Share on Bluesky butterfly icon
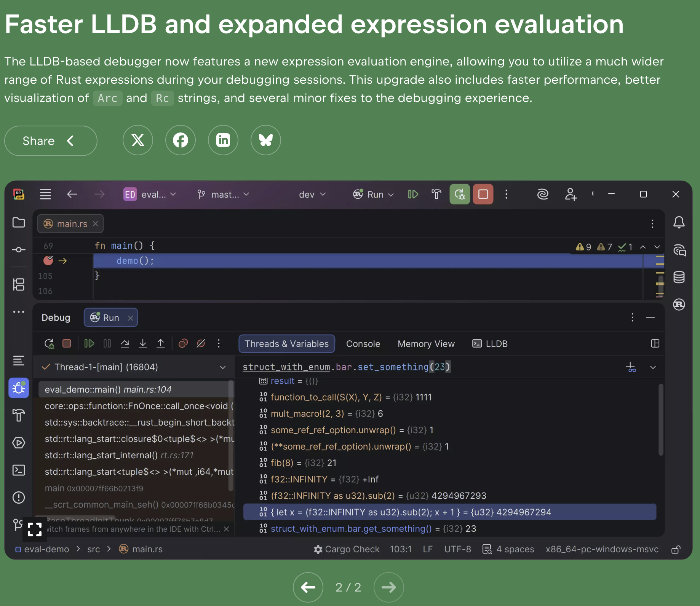Image resolution: width=700 pixels, height=606 pixels. coord(265,140)
